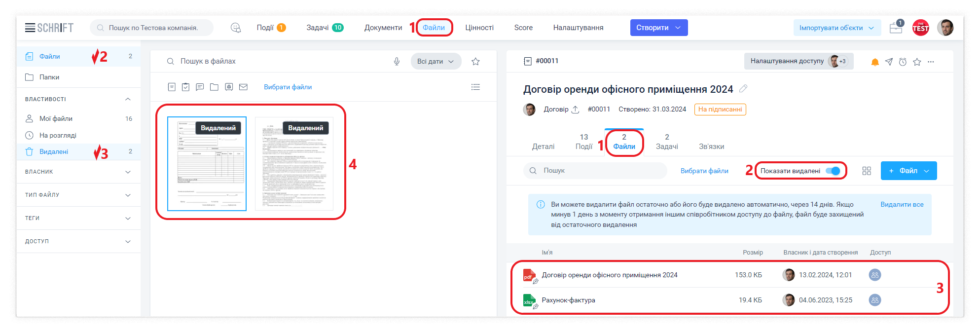Open the 'Всі дати' date dropdown
The width and height of the screenshot is (980, 332).
[436, 61]
